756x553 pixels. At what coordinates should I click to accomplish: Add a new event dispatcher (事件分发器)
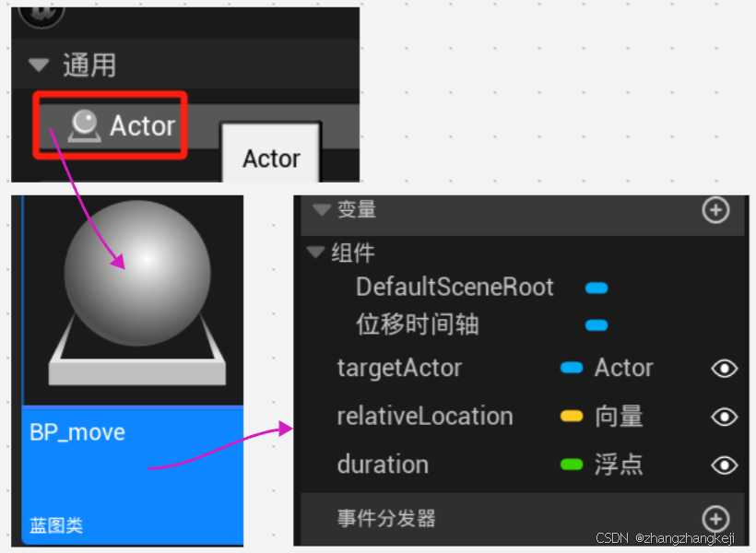click(x=715, y=519)
